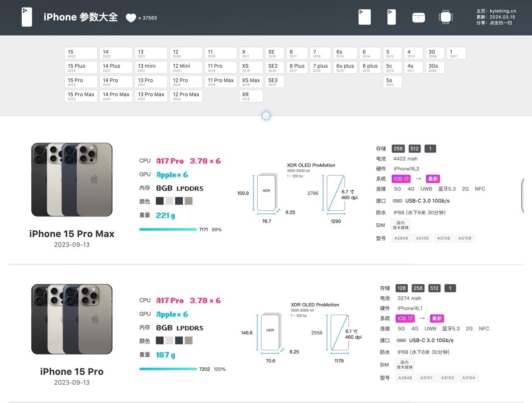
Task: Click model number A3108
Action: [x=465, y=238]
